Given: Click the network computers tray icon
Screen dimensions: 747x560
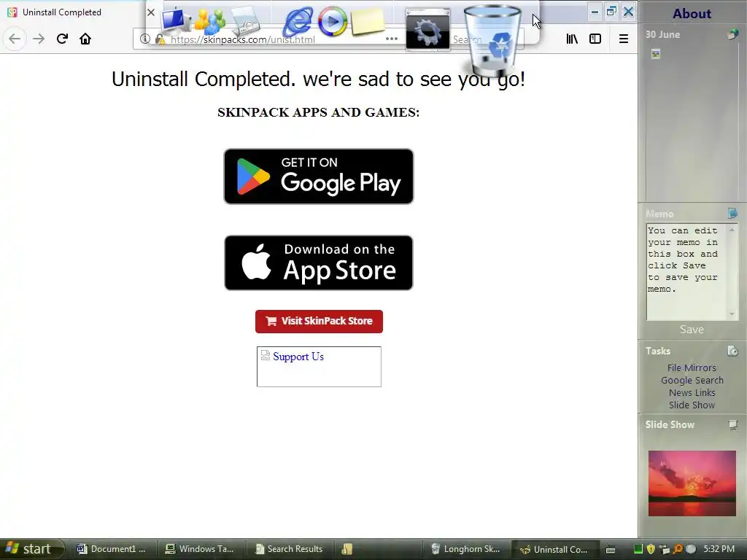Looking at the screenshot, I should tap(664, 549).
